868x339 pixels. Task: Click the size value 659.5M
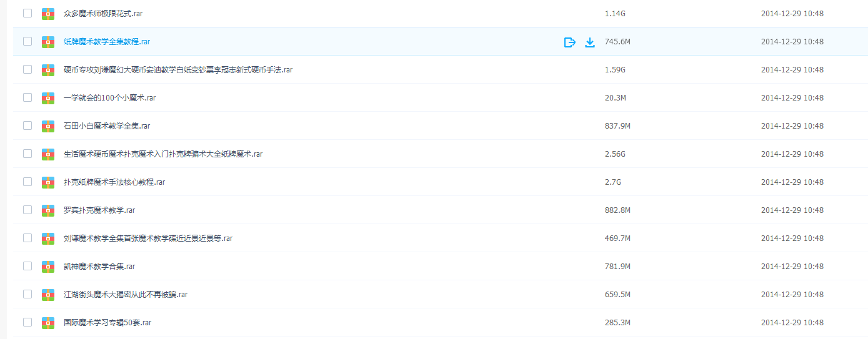click(x=617, y=295)
